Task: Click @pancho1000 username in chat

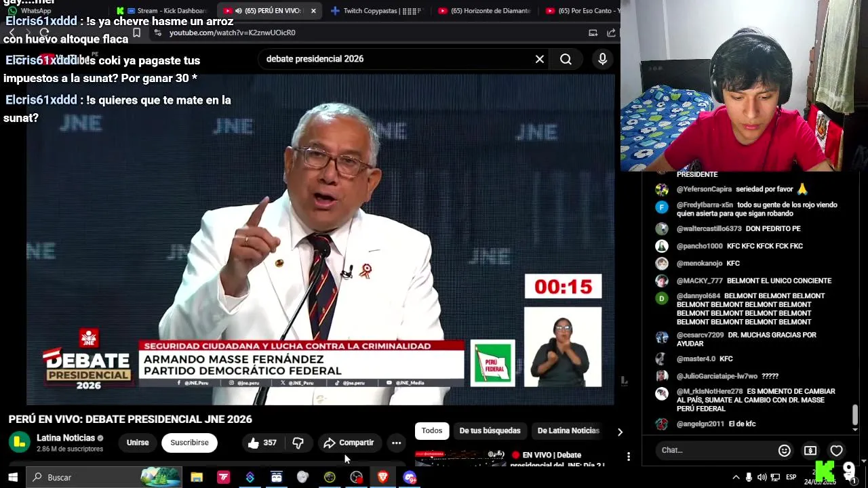Action: (699, 246)
